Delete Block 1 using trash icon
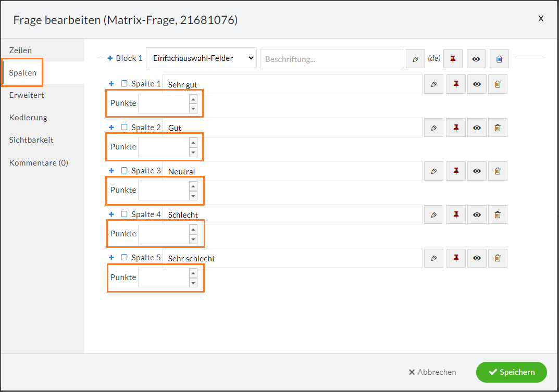Viewport: 559px width, 392px height. coord(499,59)
